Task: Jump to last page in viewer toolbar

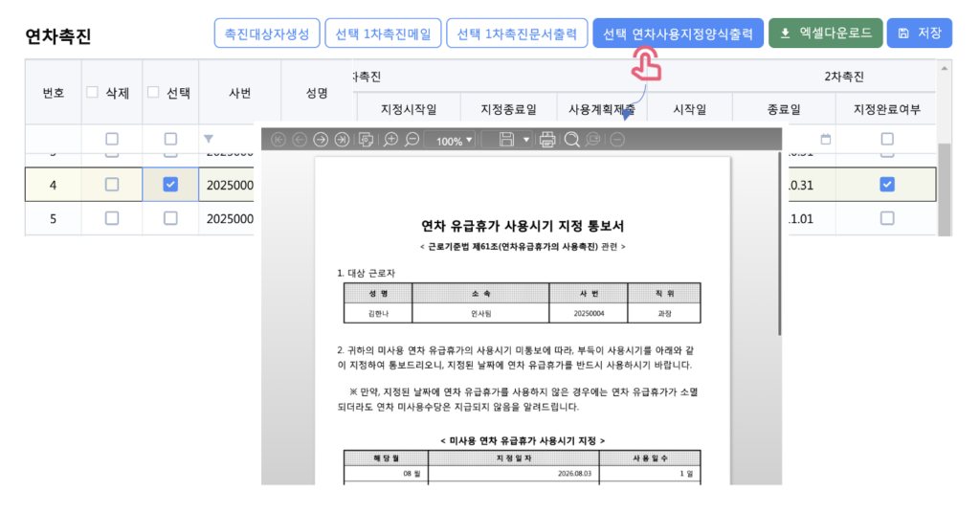Action: point(342,140)
